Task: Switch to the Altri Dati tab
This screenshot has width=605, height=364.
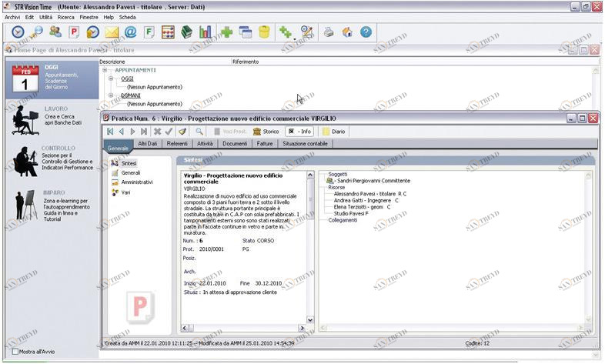Action: (x=147, y=143)
